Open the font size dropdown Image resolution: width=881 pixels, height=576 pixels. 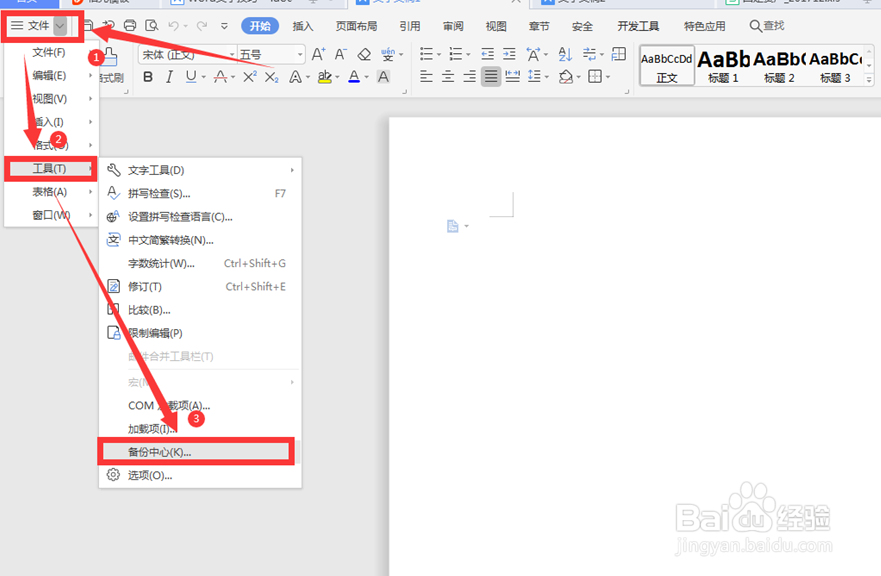pos(300,55)
